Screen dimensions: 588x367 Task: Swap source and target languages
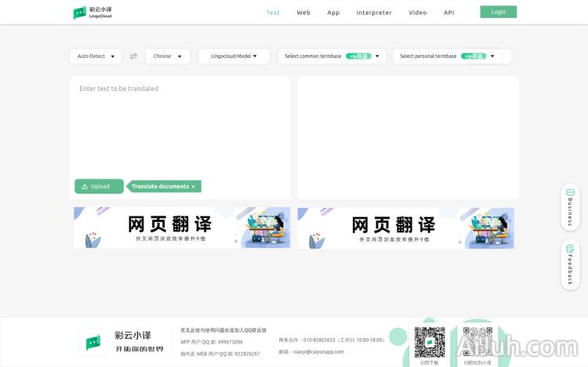133,56
